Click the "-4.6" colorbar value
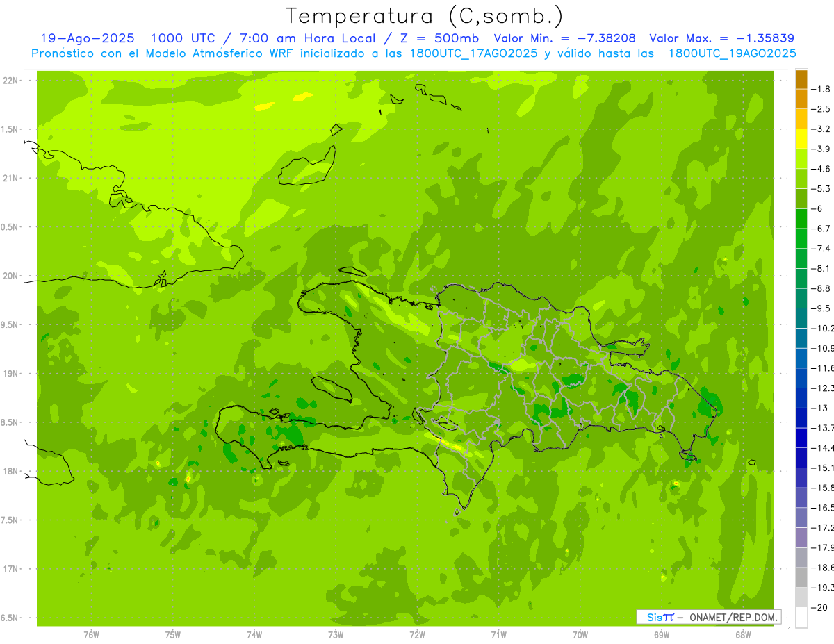The height and width of the screenshot is (644, 834). click(821, 169)
